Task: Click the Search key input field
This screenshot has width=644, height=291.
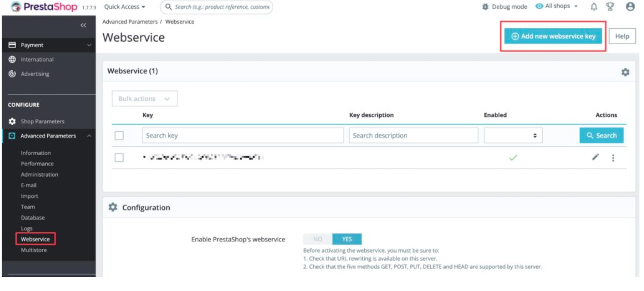Action: coord(243,136)
